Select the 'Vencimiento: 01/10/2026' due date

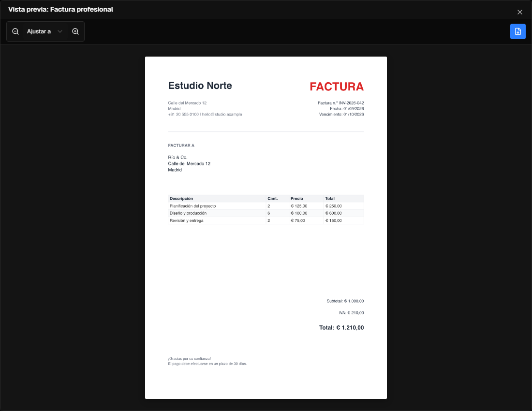pyautogui.click(x=341, y=114)
